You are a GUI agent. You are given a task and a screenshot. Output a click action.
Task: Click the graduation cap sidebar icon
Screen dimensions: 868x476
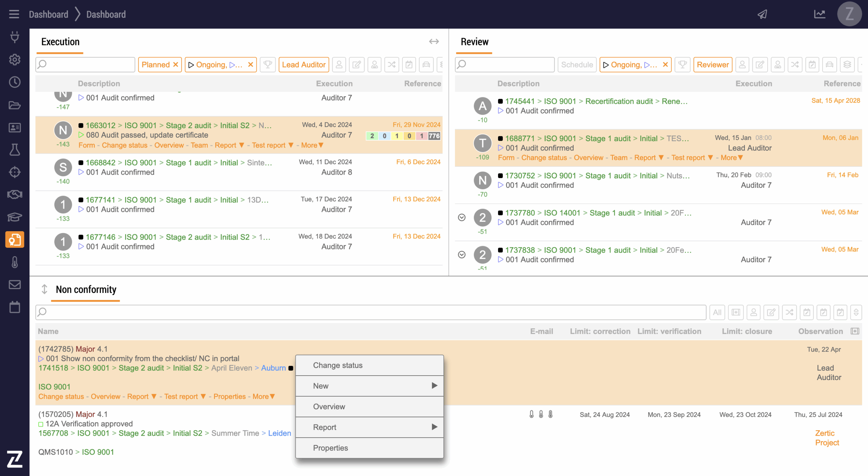pyautogui.click(x=15, y=217)
